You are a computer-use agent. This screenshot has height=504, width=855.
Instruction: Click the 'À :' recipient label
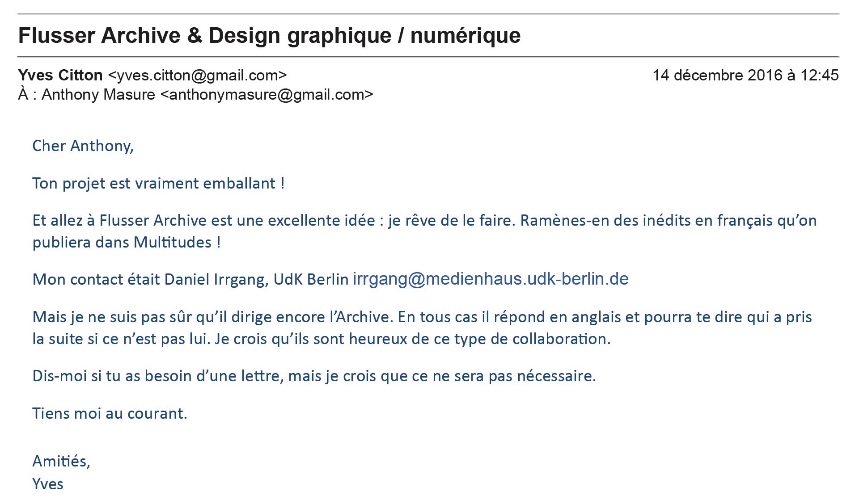(x=27, y=95)
